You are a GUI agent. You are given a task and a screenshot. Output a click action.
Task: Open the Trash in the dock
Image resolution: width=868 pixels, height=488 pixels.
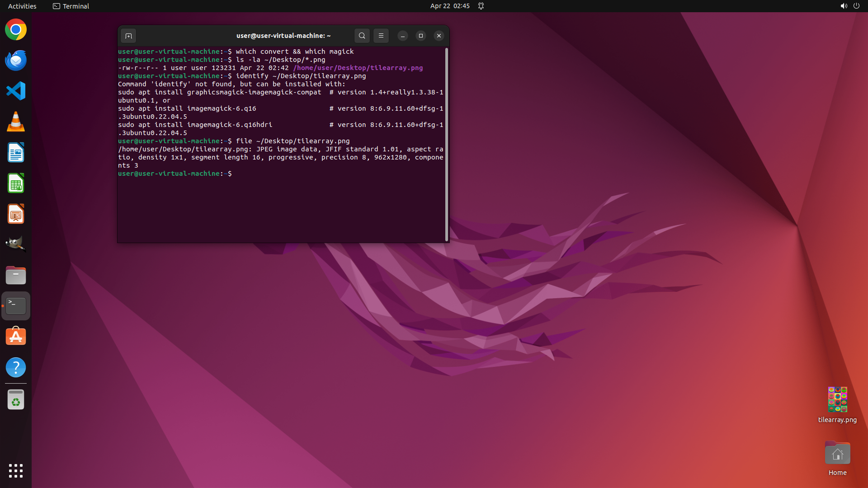16,400
